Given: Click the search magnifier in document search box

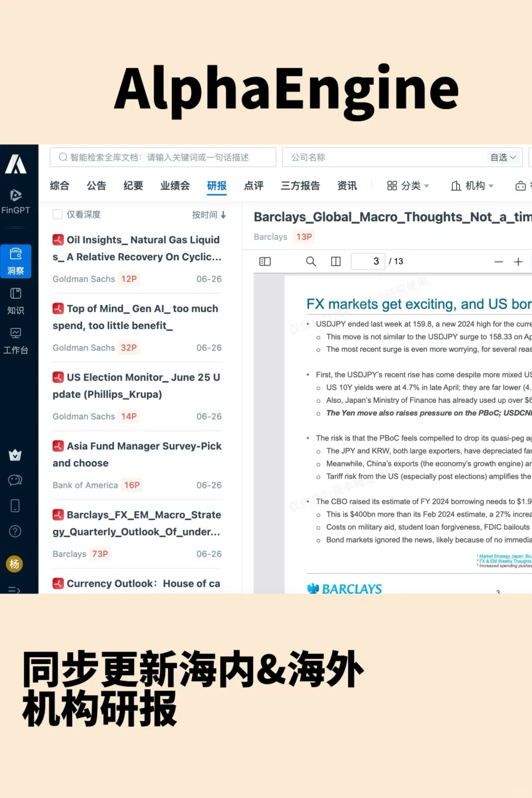Looking at the screenshot, I should click(x=63, y=157).
